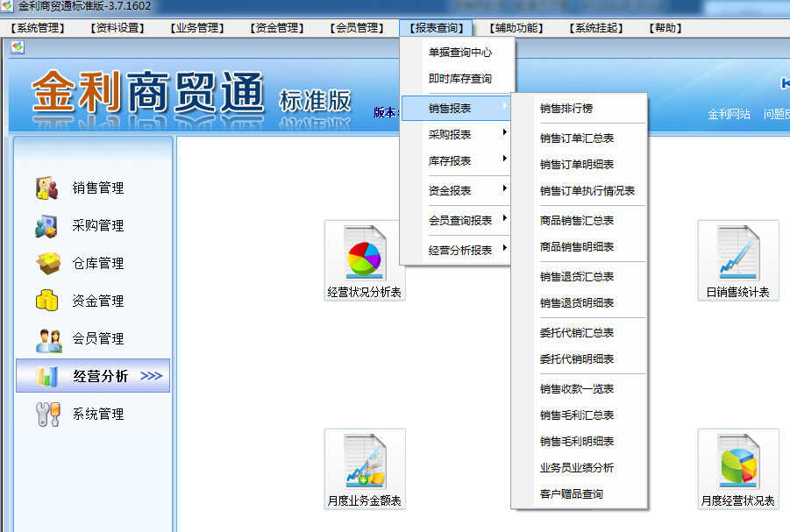
Task: Open the 【辅助功能】 menu
Action: coord(516,28)
